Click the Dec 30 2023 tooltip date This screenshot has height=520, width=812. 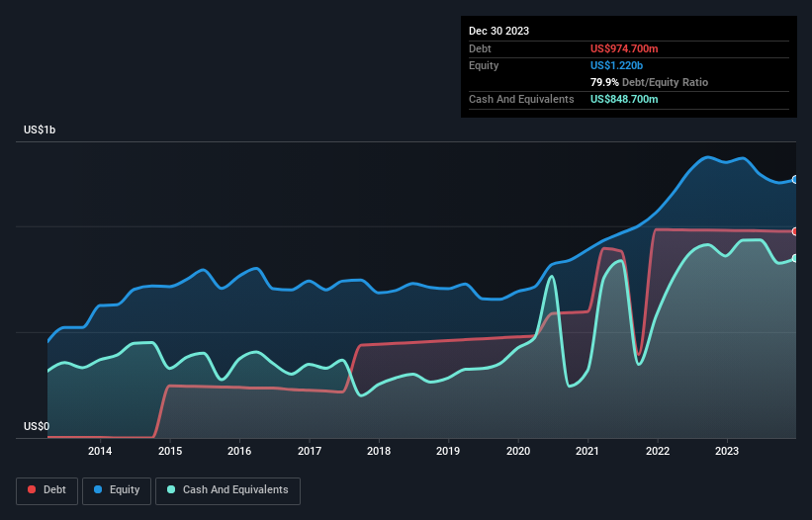pyautogui.click(x=498, y=31)
